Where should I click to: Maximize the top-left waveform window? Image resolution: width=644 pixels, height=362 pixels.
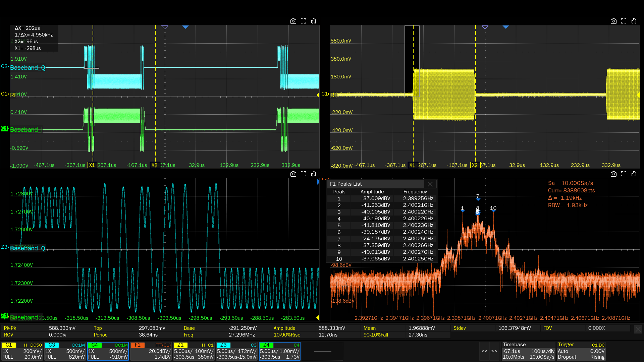(x=303, y=21)
